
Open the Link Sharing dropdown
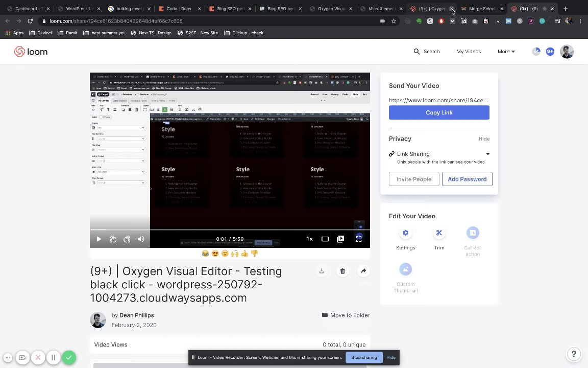439,154
